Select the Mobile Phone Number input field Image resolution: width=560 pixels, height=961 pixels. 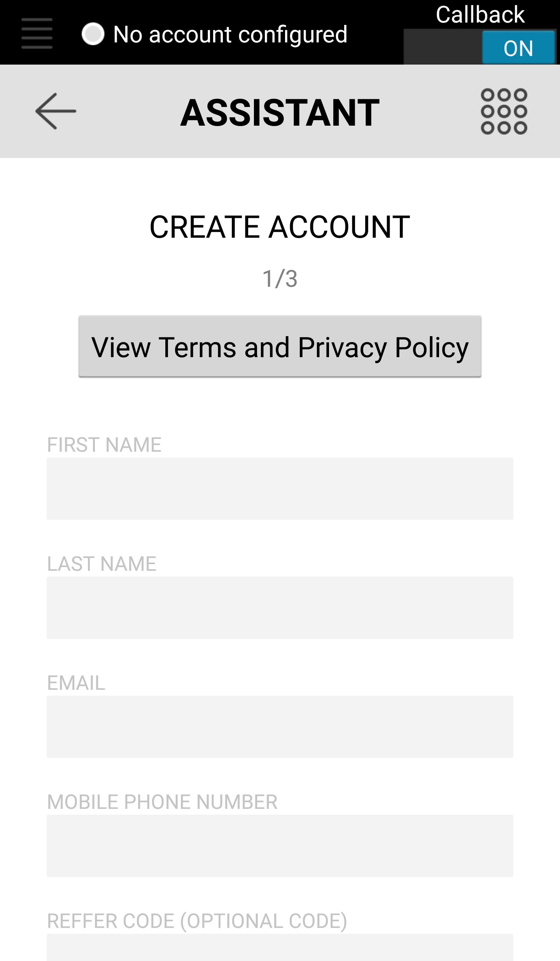coord(280,846)
